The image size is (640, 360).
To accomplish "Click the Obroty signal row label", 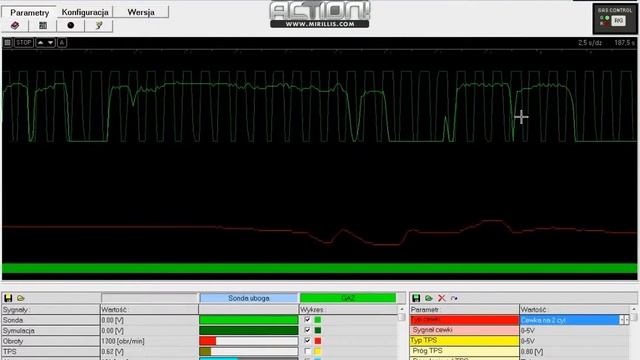I will point(51,341).
